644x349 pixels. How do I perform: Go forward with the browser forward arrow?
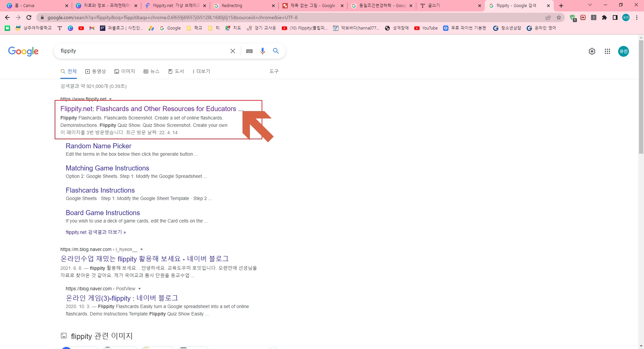[x=18, y=17]
